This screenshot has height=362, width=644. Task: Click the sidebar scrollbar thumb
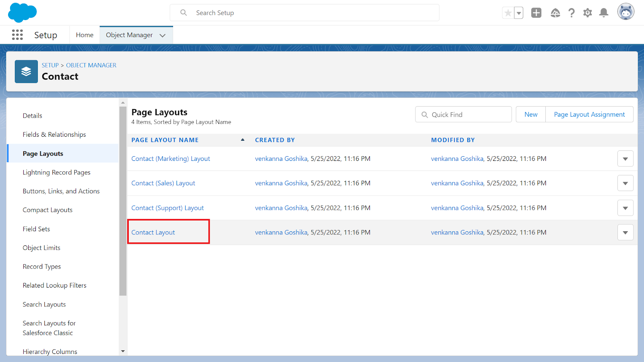tap(123, 201)
